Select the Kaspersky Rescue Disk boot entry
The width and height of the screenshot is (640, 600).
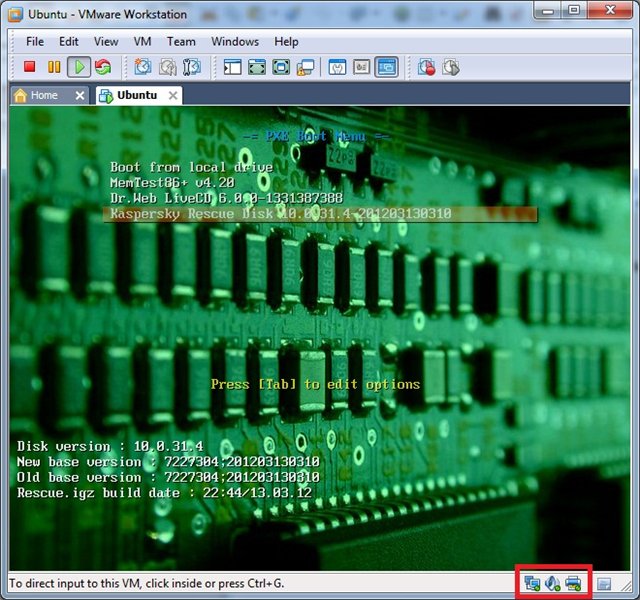[320, 214]
